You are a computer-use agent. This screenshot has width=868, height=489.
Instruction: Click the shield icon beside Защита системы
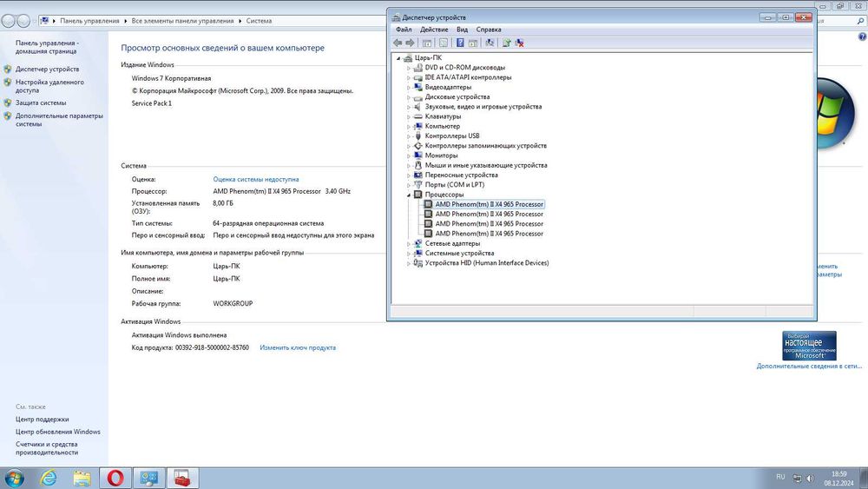coord(7,102)
